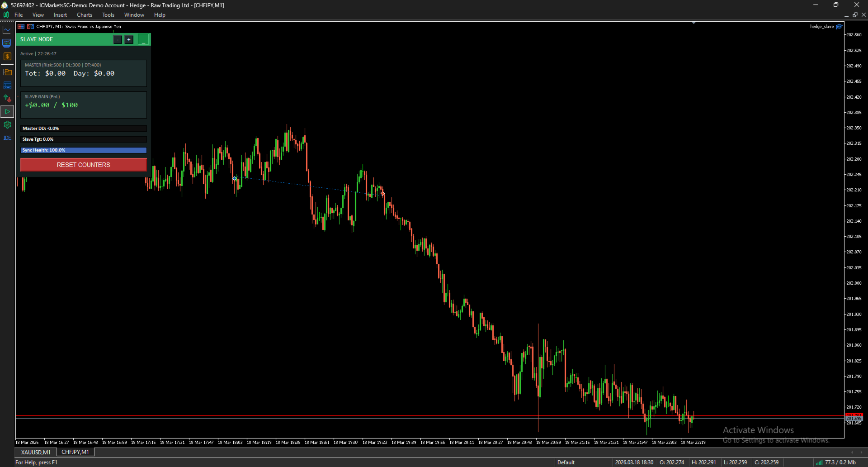Click the hedge_slave expert advisor hat icon
868x467 pixels.
click(x=839, y=27)
